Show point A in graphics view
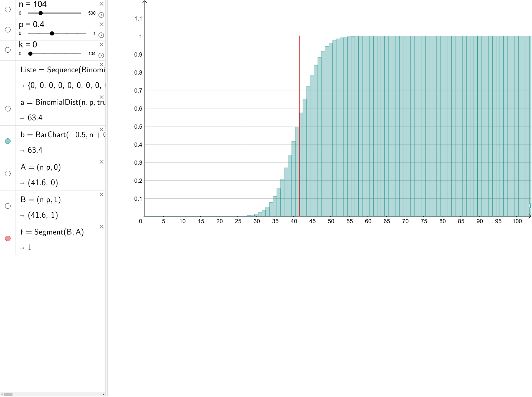 [8, 174]
